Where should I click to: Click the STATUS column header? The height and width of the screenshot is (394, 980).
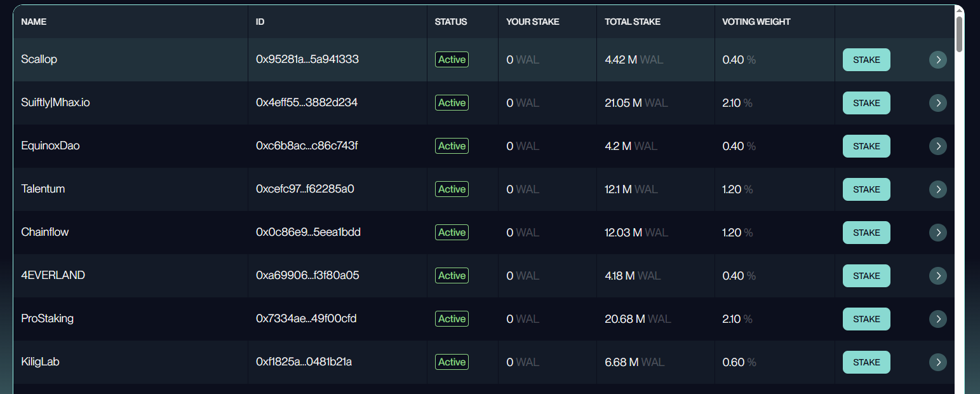[x=451, y=22]
